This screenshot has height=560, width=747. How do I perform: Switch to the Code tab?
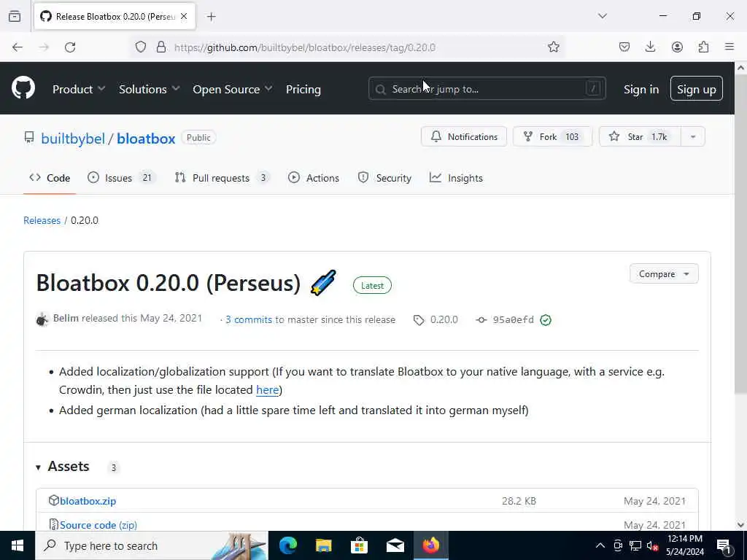[50, 178]
